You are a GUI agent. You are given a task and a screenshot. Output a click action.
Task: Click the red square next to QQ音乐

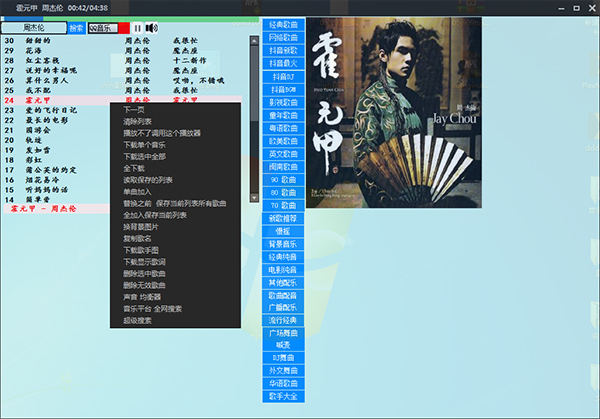(x=124, y=28)
